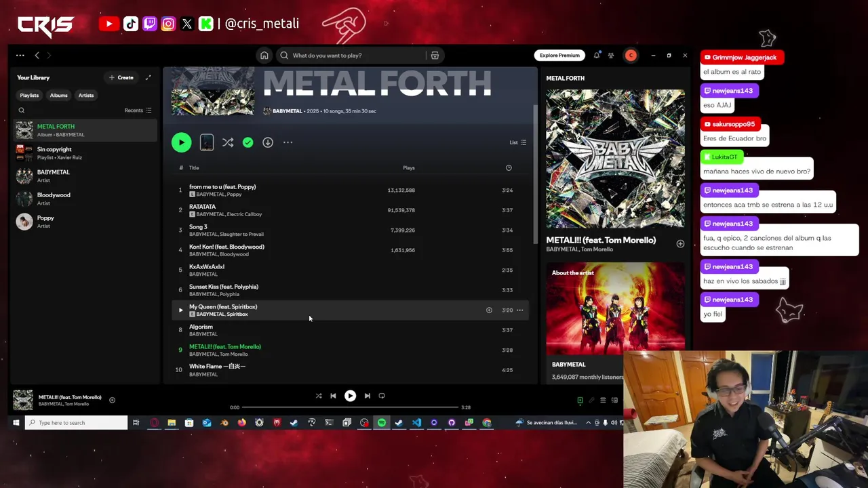Select 'White Flame' track
The width and height of the screenshot is (868, 488).
coord(350,370)
